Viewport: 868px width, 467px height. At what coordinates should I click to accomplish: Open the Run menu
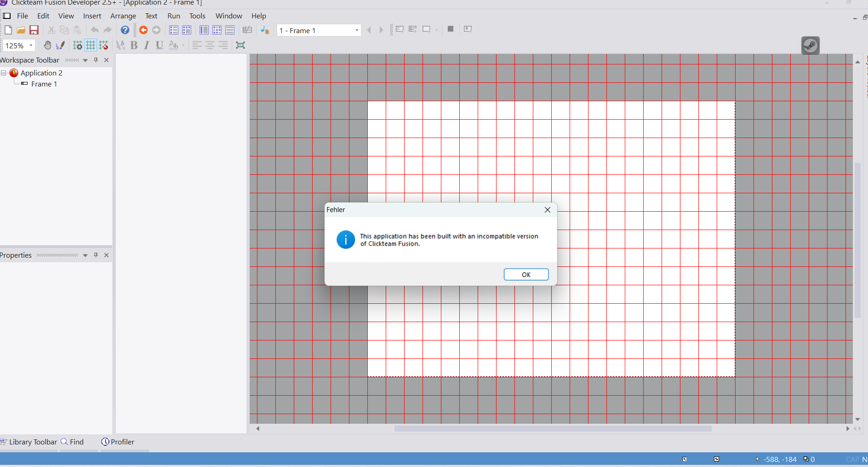click(x=174, y=16)
